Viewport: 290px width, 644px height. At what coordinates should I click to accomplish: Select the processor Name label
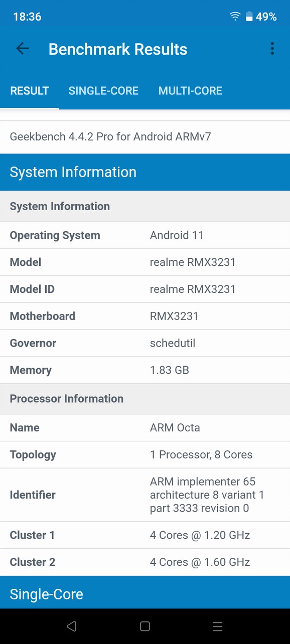coord(25,428)
